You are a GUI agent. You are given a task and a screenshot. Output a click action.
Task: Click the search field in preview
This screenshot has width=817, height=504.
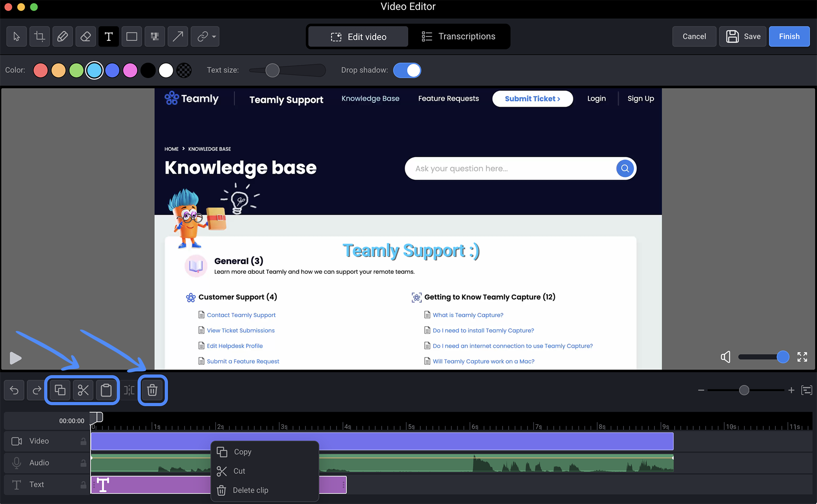[x=520, y=168]
